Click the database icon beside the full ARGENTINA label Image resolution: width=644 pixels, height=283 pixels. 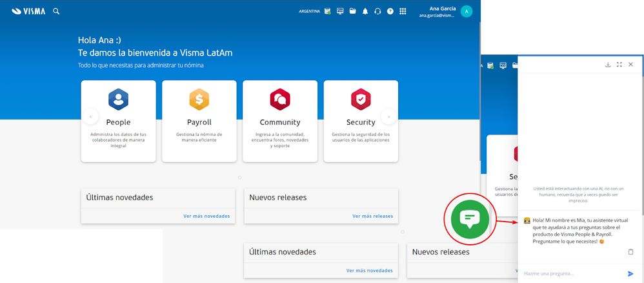point(327,12)
